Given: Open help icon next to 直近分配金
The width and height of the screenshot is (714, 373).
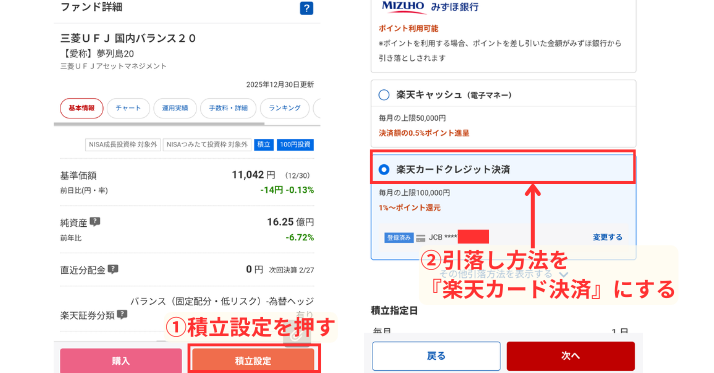Looking at the screenshot, I should 113,269.
